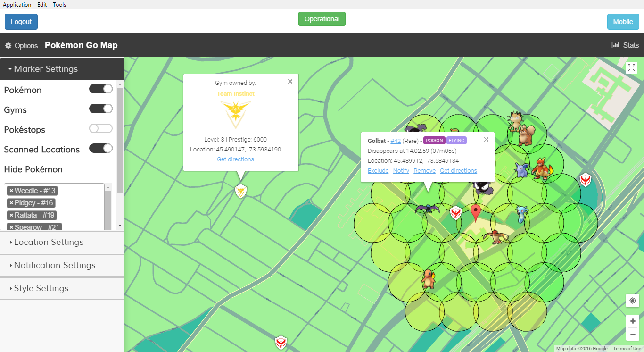Expand the Notification Settings section
Image resolution: width=644 pixels, height=352 pixels.
coord(54,265)
